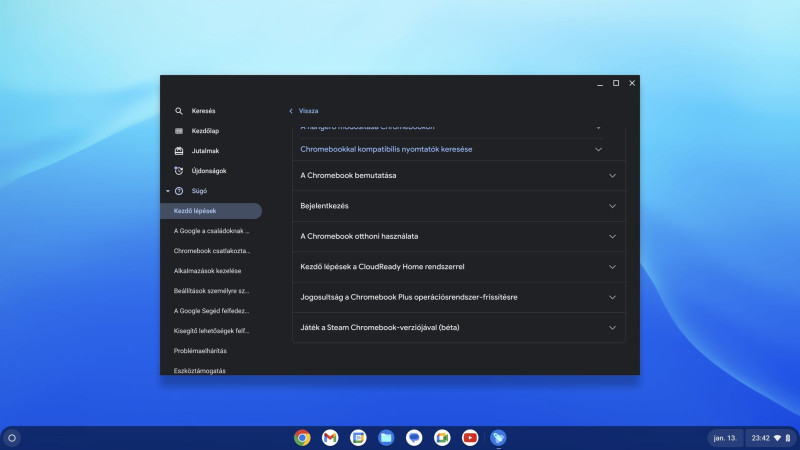800x450 pixels.
Task: Open Beállítások személyre sz... sidebar item
Action: pos(211,291)
